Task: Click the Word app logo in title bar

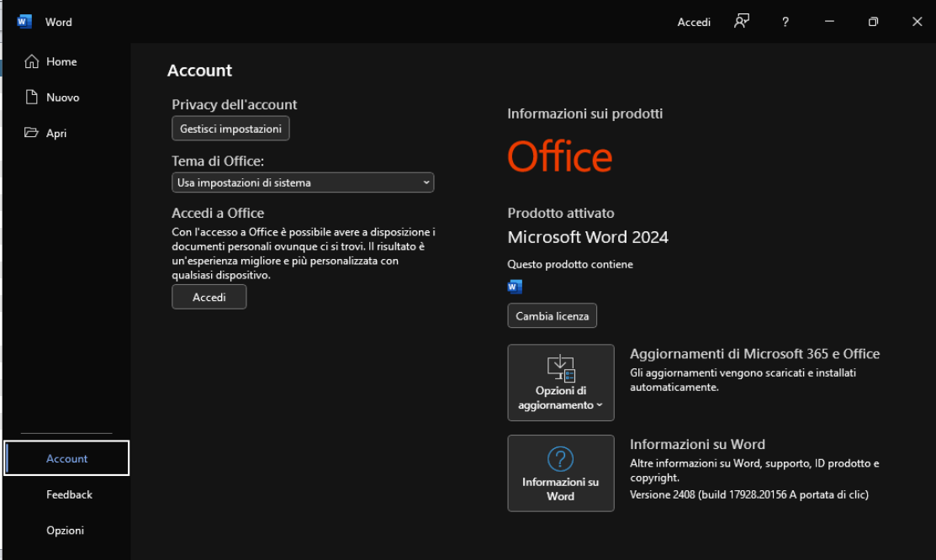Action: click(x=24, y=22)
